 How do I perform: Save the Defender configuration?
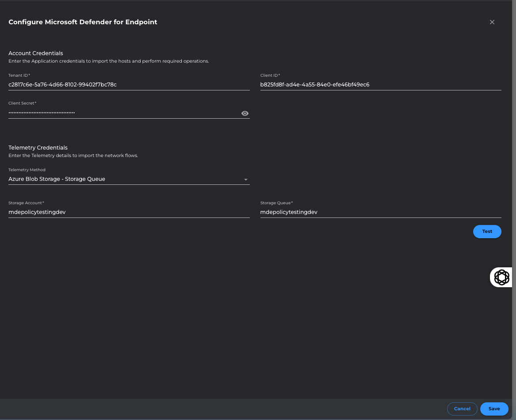click(x=494, y=409)
